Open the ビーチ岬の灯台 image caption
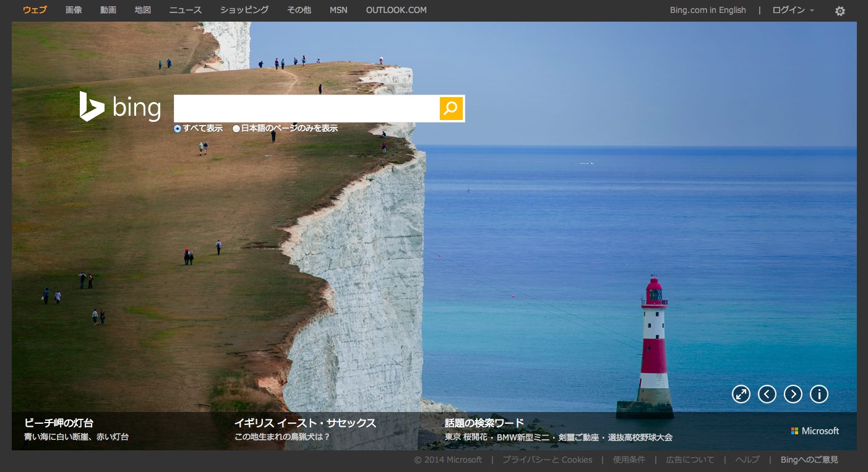This screenshot has height=472, width=868. [59, 423]
